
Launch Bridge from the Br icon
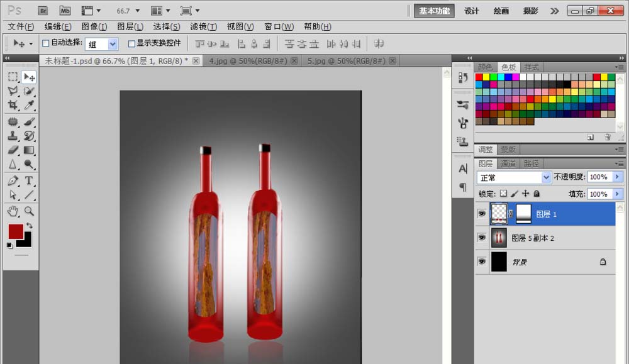tap(43, 11)
